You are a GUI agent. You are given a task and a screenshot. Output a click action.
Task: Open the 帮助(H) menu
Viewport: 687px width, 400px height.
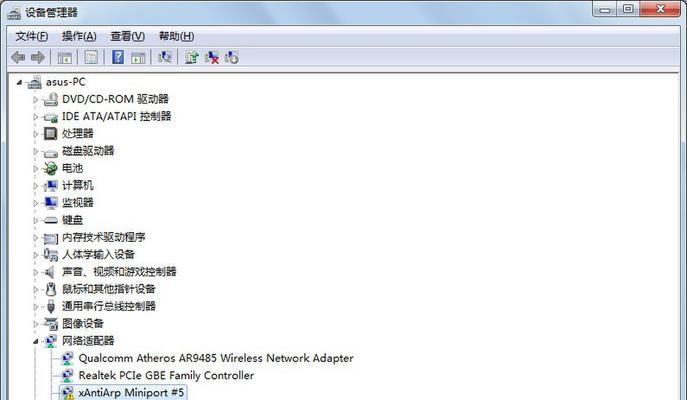coord(176,36)
